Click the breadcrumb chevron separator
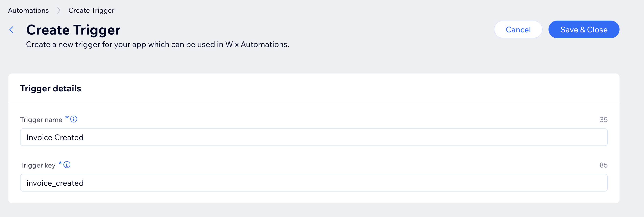Screen dimensions: 644x217 pyautogui.click(x=59, y=11)
